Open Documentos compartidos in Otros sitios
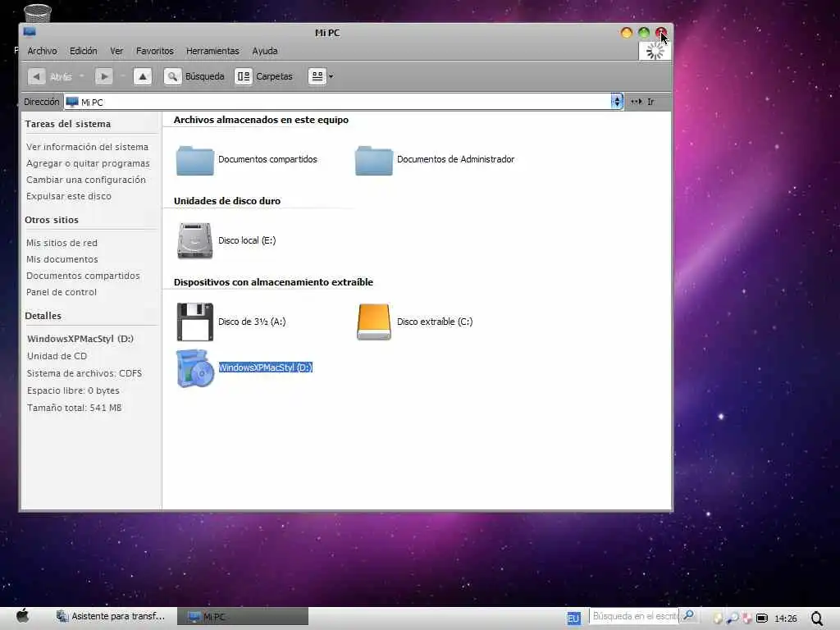Viewport: 840px width, 630px height. pos(83,276)
